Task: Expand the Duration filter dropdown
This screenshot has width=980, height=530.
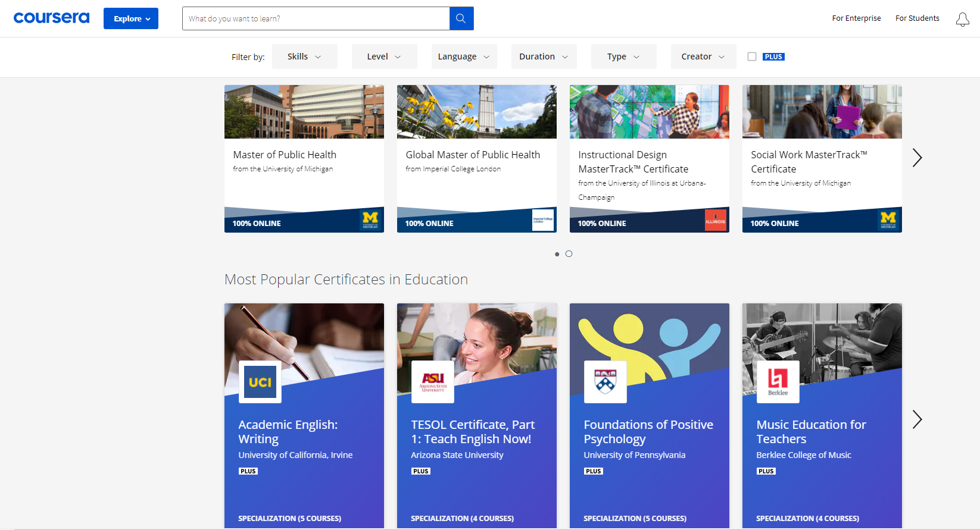Action: [x=544, y=57]
